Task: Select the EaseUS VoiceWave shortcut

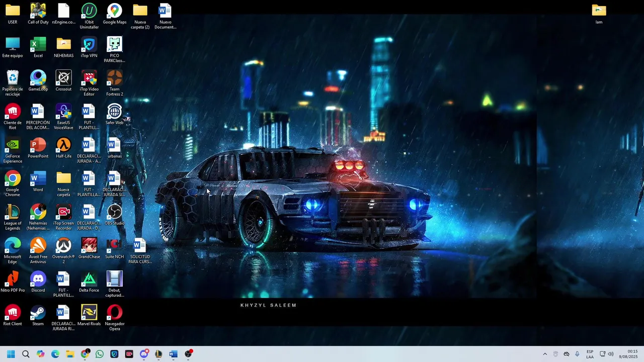Action: point(63,117)
